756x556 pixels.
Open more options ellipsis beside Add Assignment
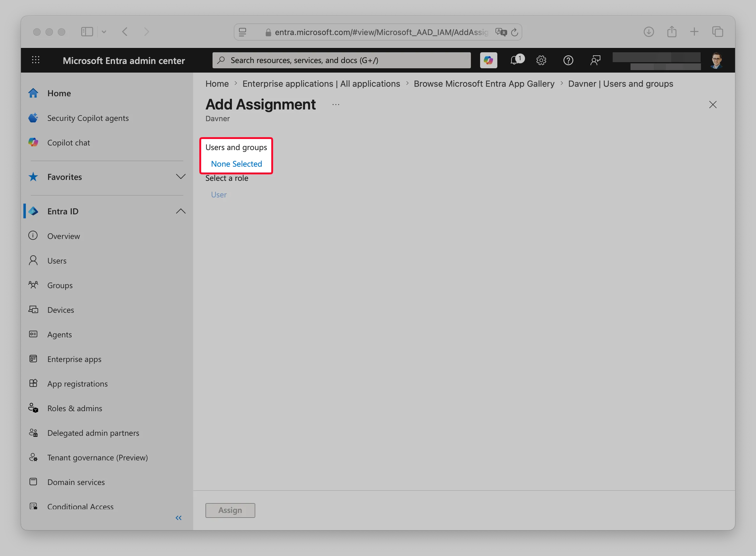pos(336,105)
